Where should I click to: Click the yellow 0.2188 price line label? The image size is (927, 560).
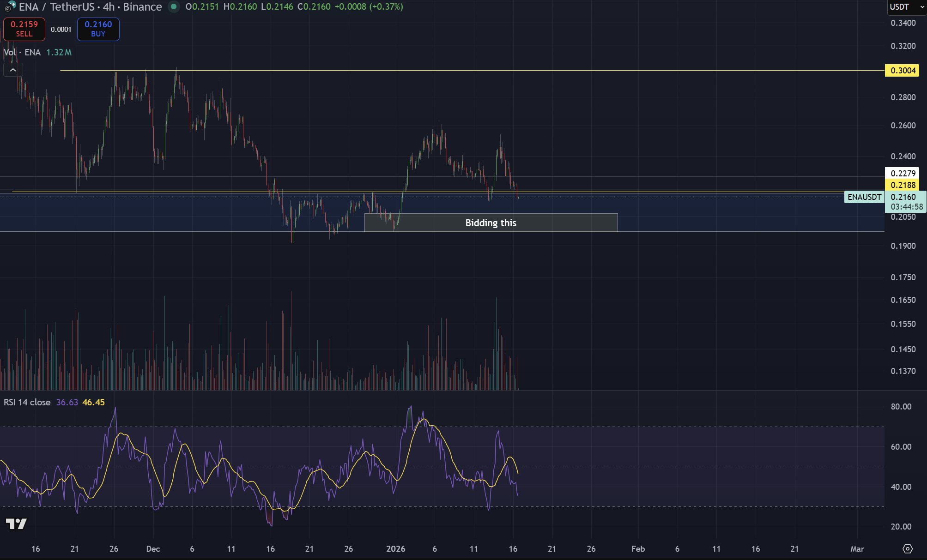tap(903, 185)
